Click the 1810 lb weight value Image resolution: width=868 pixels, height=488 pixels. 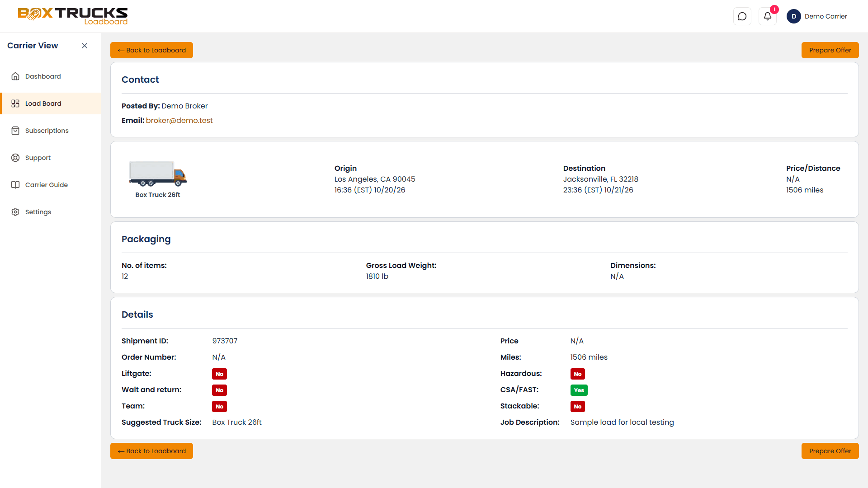(377, 276)
